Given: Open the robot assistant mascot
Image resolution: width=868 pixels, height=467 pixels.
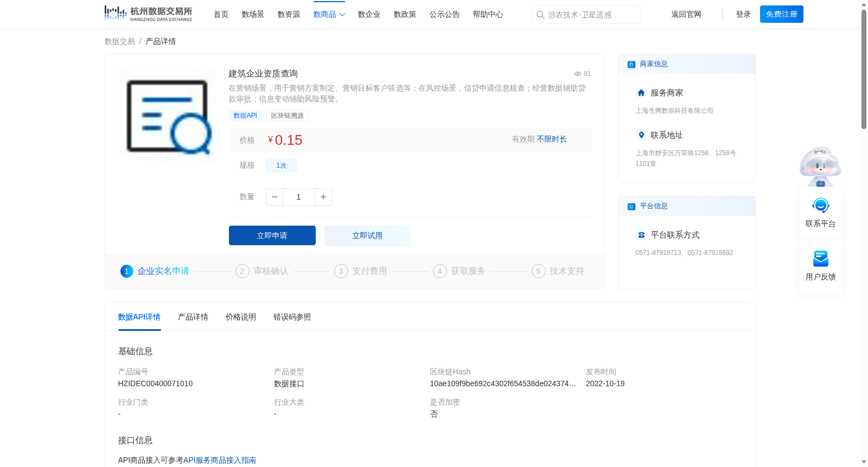Looking at the screenshot, I should (820, 166).
